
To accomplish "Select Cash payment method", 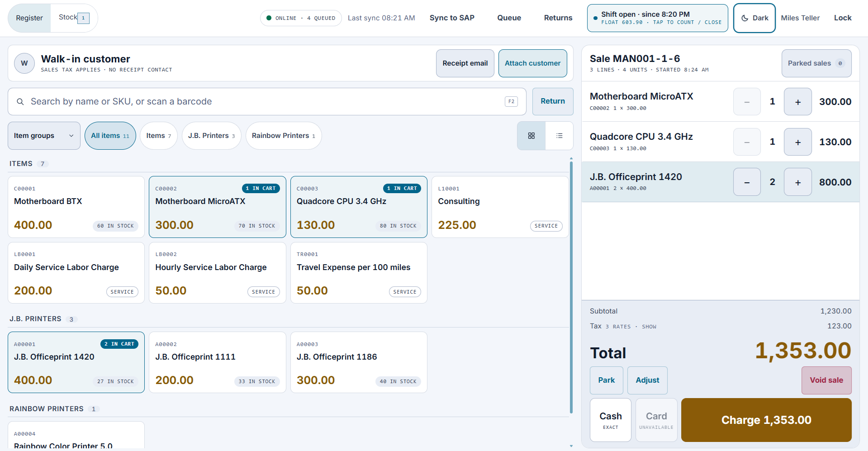I will tap(610, 420).
